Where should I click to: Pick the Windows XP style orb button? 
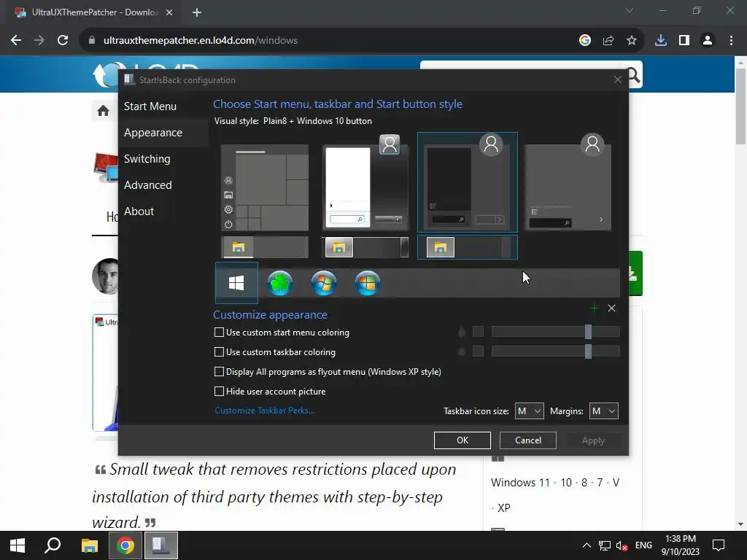368,283
